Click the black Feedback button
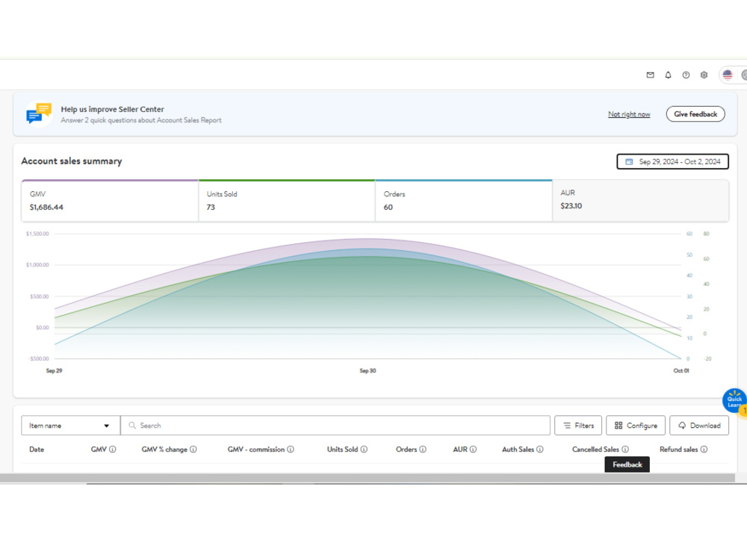Viewport: 747px width, 560px height. (627, 464)
